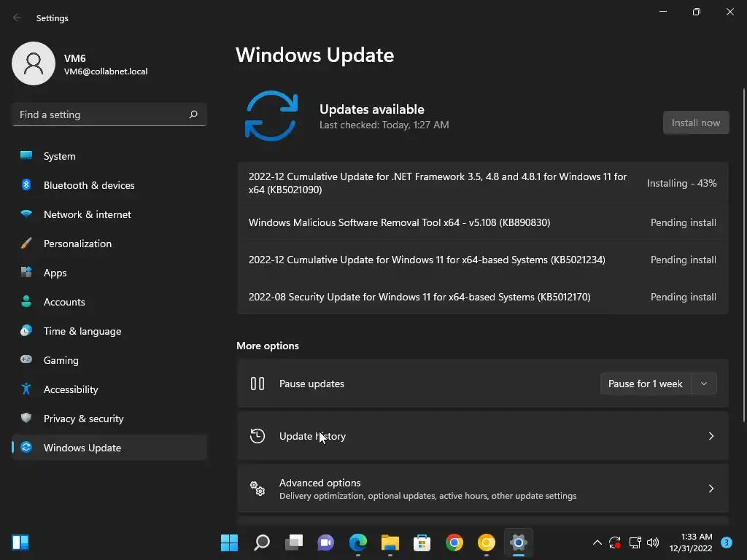Screen dimensions: 747x560
Task: Open taskbar Search
Action: (x=262, y=542)
